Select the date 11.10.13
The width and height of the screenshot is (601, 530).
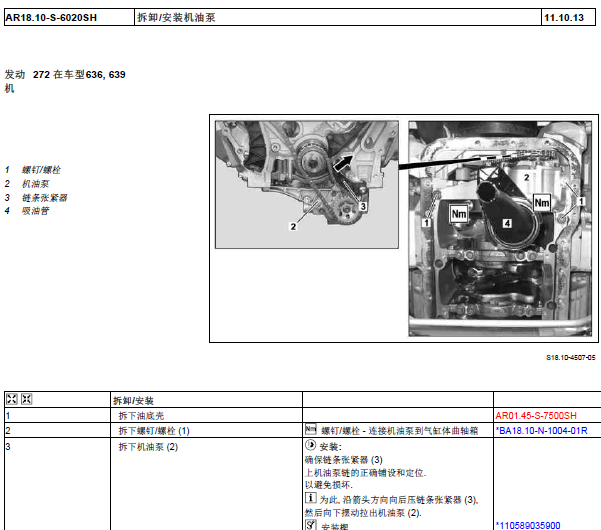pos(564,18)
